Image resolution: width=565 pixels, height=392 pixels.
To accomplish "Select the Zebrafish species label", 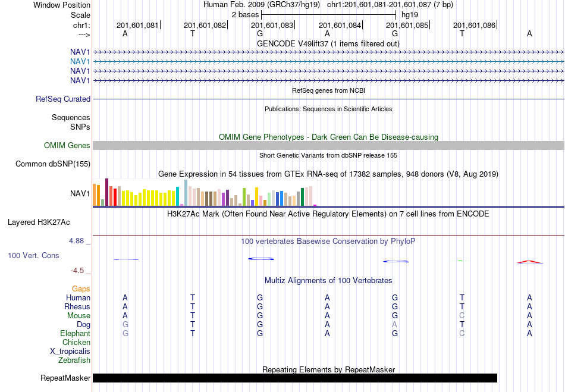I will [x=74, y=360].
